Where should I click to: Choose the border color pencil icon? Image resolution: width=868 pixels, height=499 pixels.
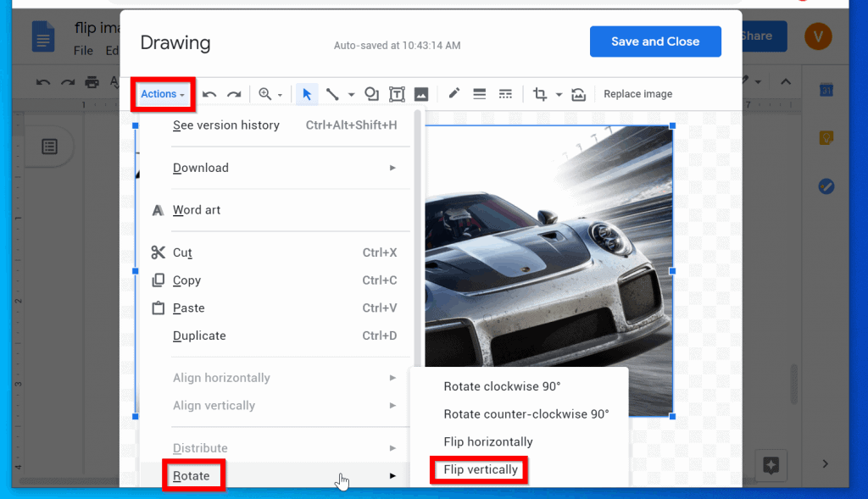(454, 93)
